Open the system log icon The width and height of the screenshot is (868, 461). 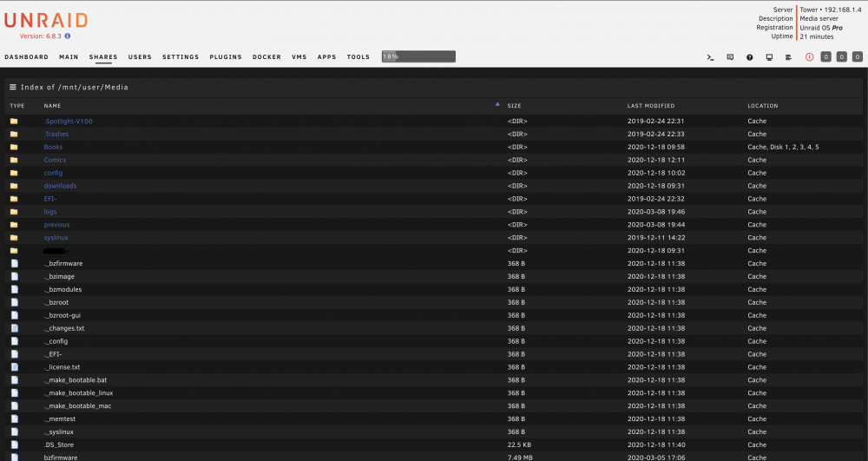pos(788,57)
